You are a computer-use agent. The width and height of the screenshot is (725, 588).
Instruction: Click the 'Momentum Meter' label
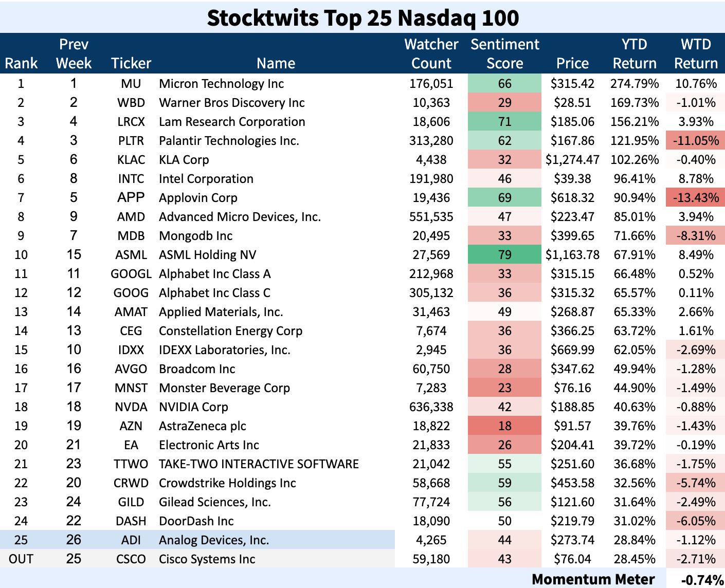[593, 579]
